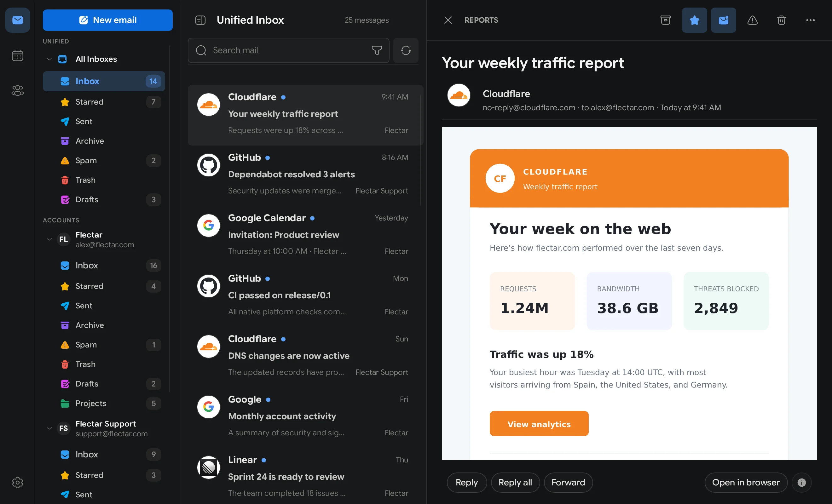Forward the open message
832x504 pixels.
coord(568,482)
